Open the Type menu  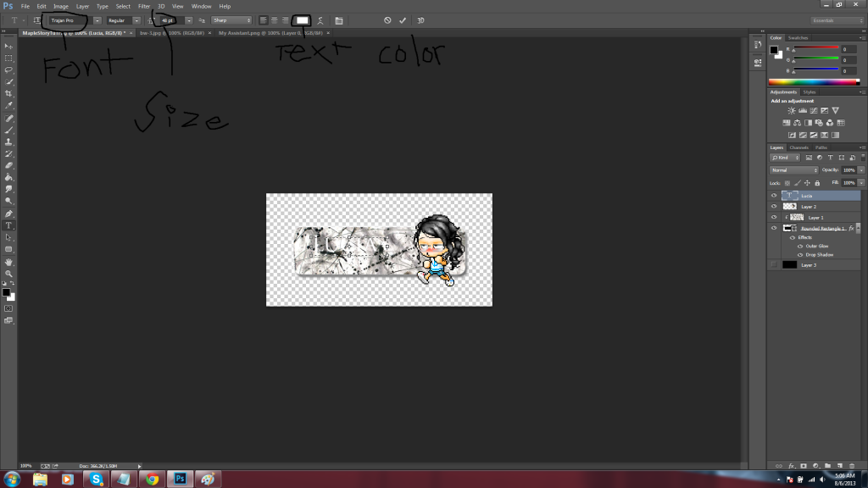(x=103, y=6)
